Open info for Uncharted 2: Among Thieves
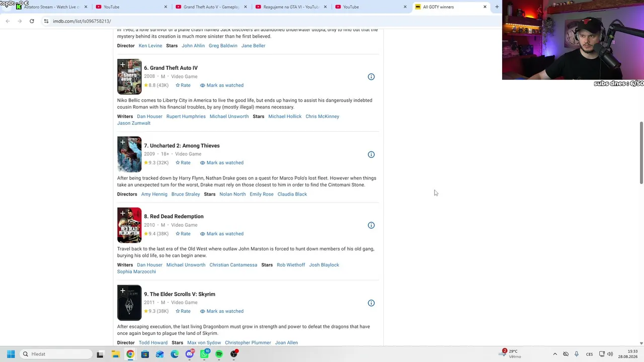 pyautogui.click(x=371, y=154)
